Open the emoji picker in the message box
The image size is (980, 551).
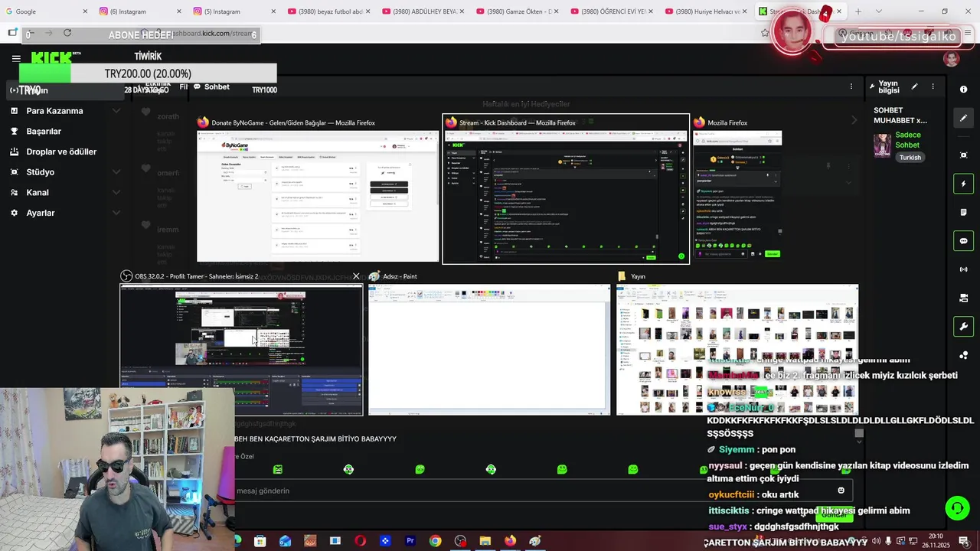coord(841,491)
